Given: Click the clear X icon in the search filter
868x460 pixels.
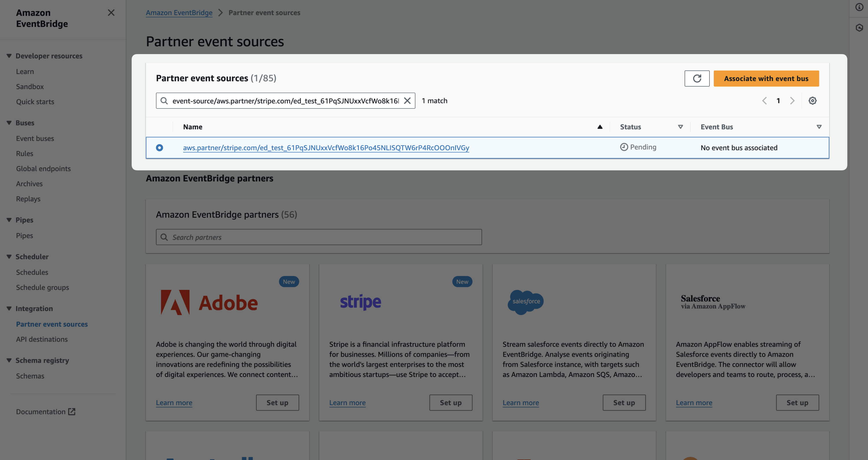Looking at the screenshot, I should pos(408,100).
